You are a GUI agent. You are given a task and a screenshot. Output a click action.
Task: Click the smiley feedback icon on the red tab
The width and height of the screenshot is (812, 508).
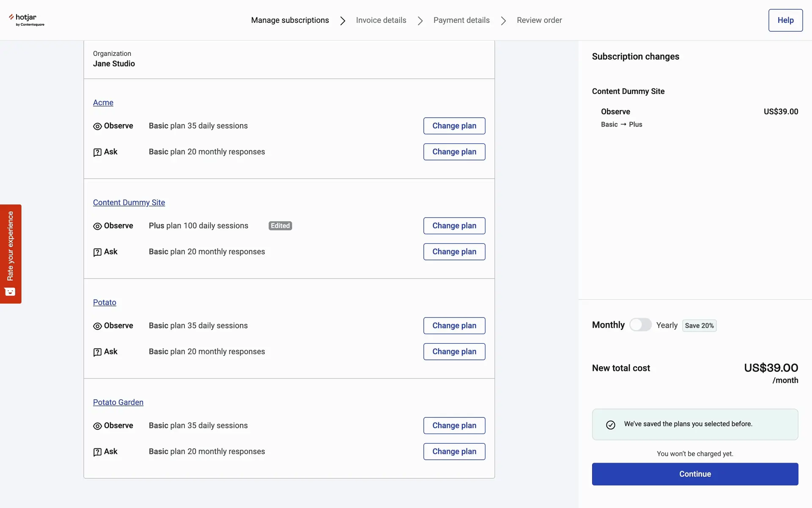pos(10,292)
